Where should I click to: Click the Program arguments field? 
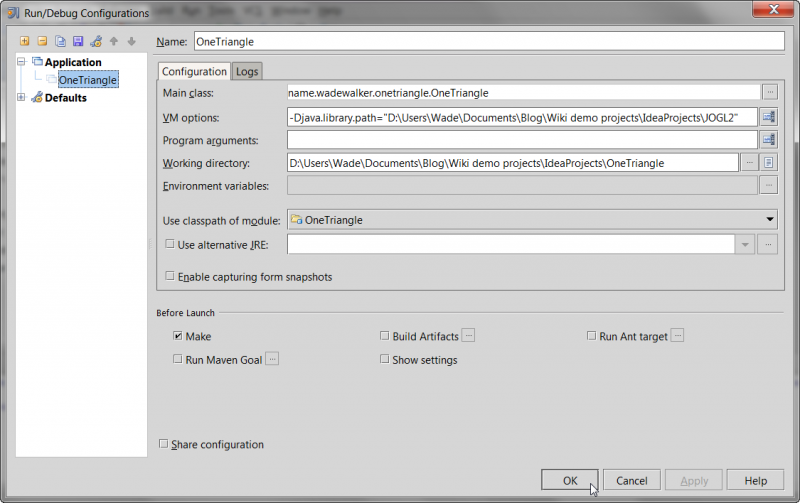point(522,140)
